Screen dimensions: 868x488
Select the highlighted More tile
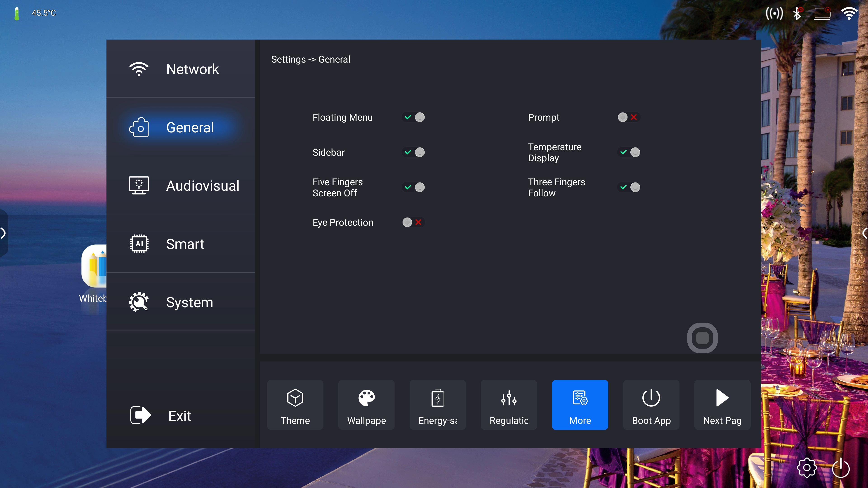tap(580, 404)
